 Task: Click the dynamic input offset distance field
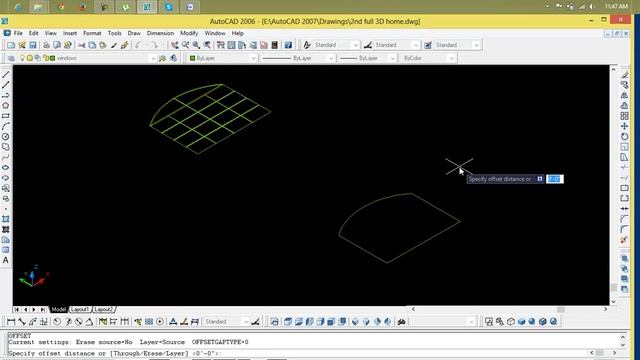point(555,179)
